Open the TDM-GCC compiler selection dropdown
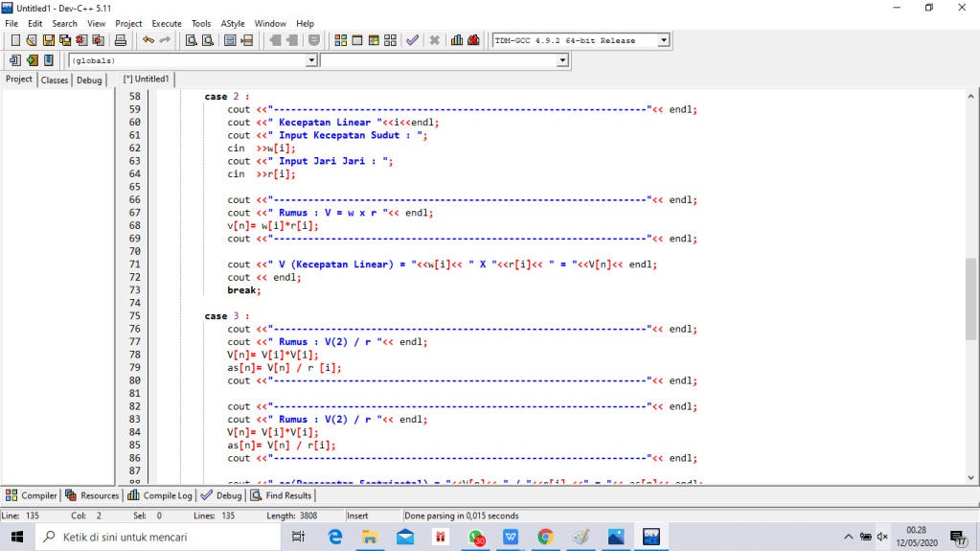 click(x=663, y=40)
